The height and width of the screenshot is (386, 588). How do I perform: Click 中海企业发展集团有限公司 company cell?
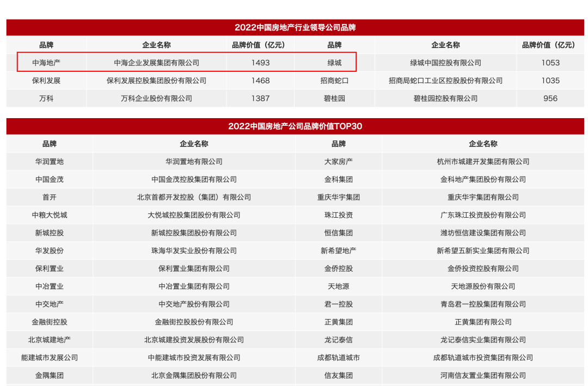coord(156,63)
